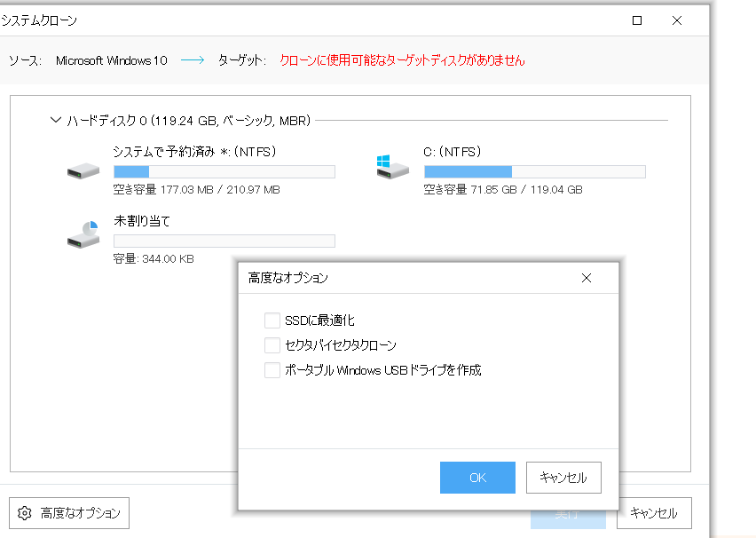
Task: Click the ハードディスク 0 (119.24 GB, ベーシック, MBR) header
Action: (188, 120)
